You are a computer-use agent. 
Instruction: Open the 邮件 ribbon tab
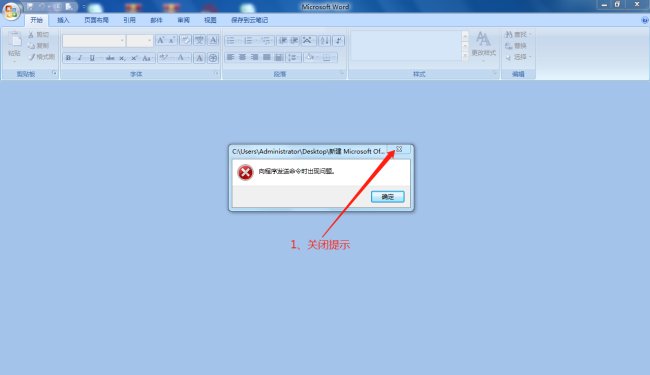tap(156, 20)
